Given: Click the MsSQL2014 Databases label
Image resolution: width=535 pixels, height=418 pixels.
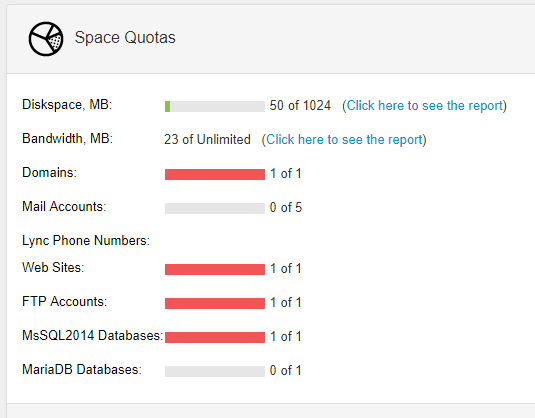Looking at the screenshot, I should 92,336.
